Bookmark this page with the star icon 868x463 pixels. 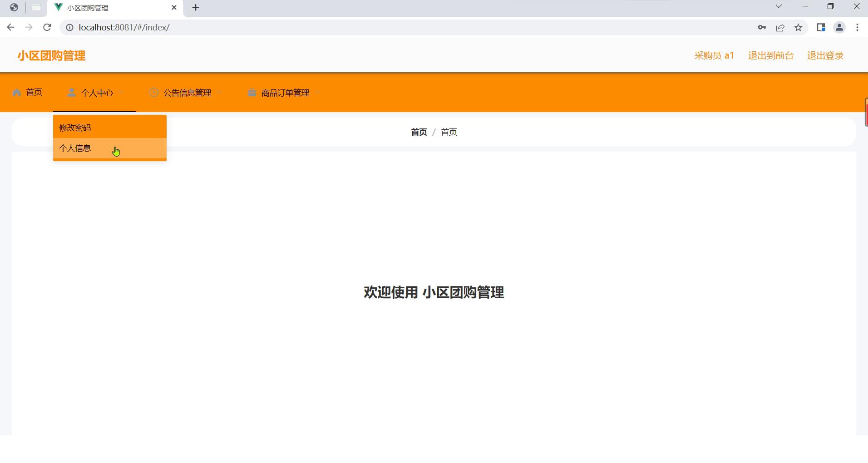[x=798, y=27]
